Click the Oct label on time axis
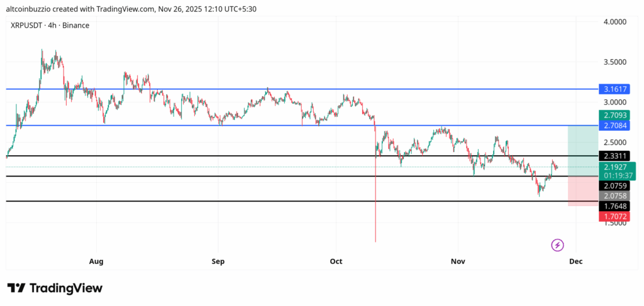Viewport: 644px width, 306px height. [x=336, y=261]
